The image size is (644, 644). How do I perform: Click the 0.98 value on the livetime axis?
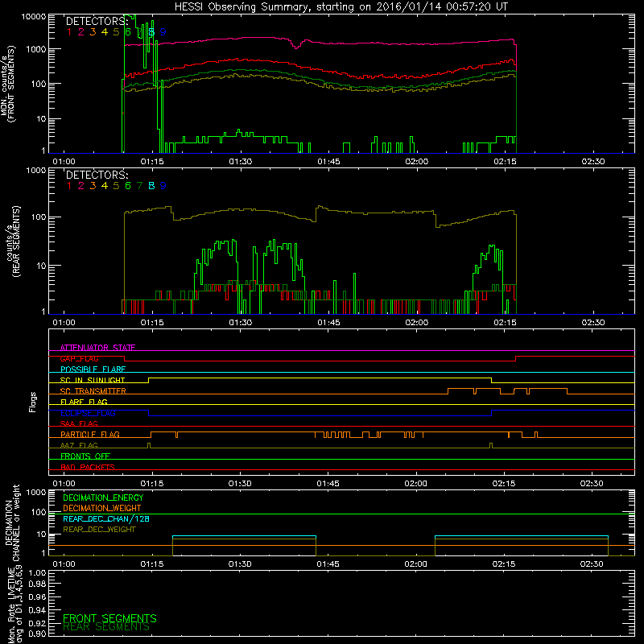37,584
